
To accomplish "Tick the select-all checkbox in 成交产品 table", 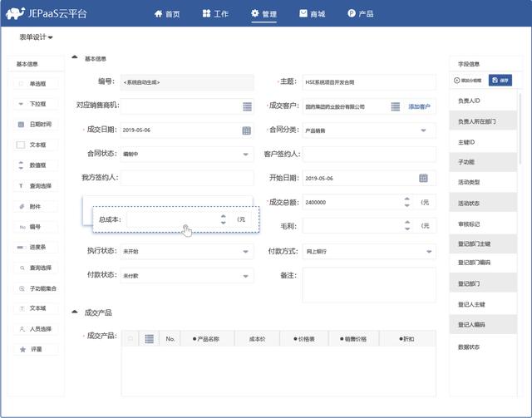I will click(x=131, y=338).
